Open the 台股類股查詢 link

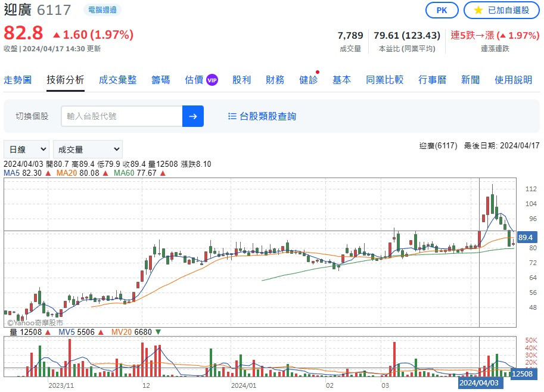[x=268, y=116]
